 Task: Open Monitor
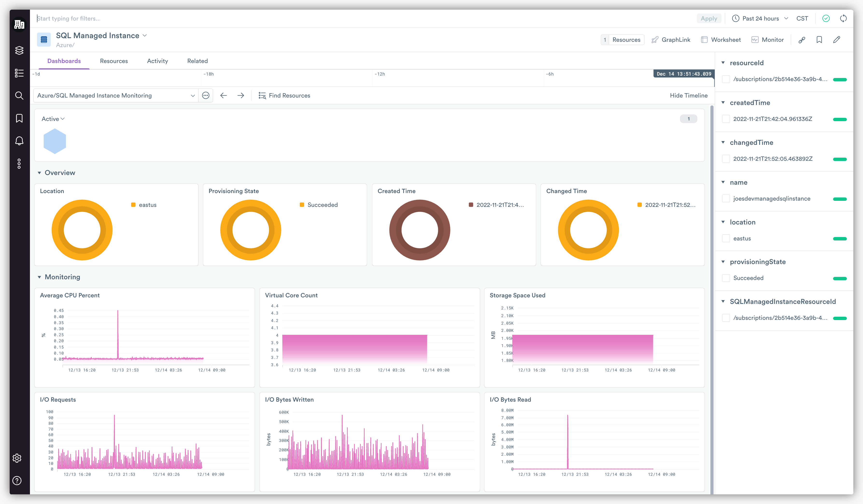[767, 40]
